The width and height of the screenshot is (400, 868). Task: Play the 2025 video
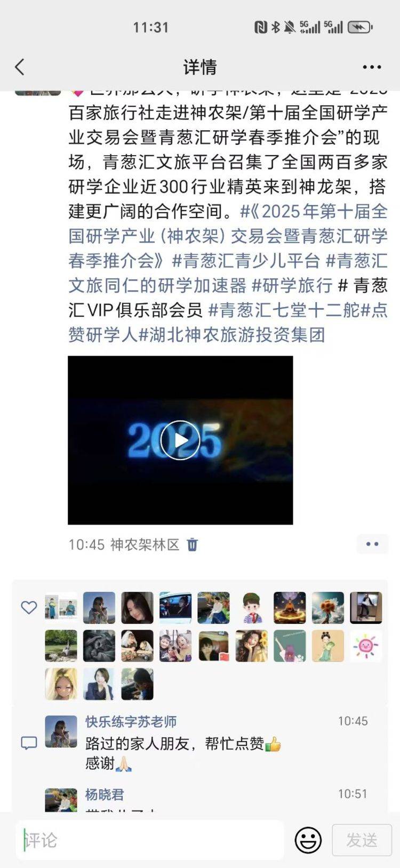(180, 440)
